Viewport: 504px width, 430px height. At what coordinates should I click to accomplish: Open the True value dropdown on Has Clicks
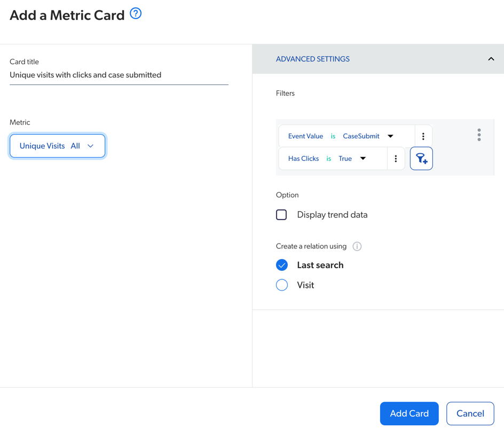[x=363, y=158]
